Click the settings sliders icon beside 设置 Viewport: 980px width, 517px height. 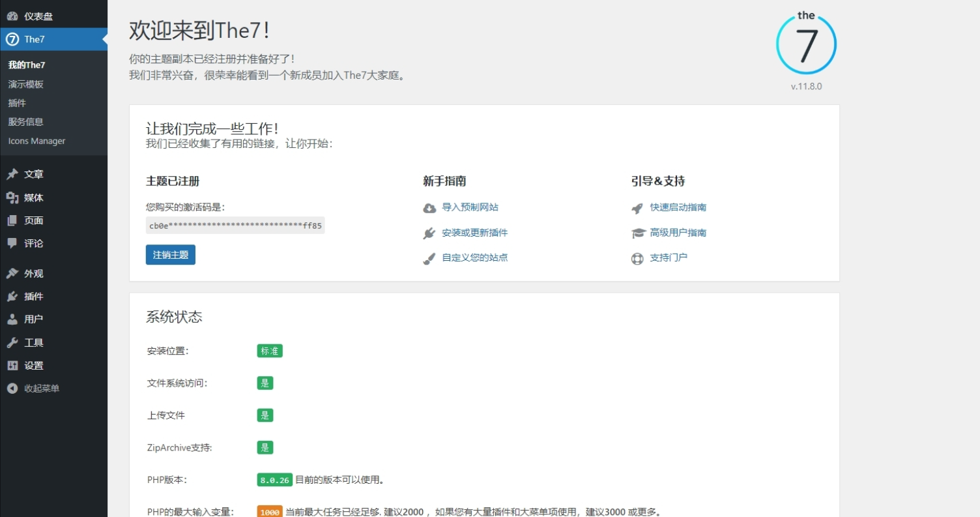[12, 366]
